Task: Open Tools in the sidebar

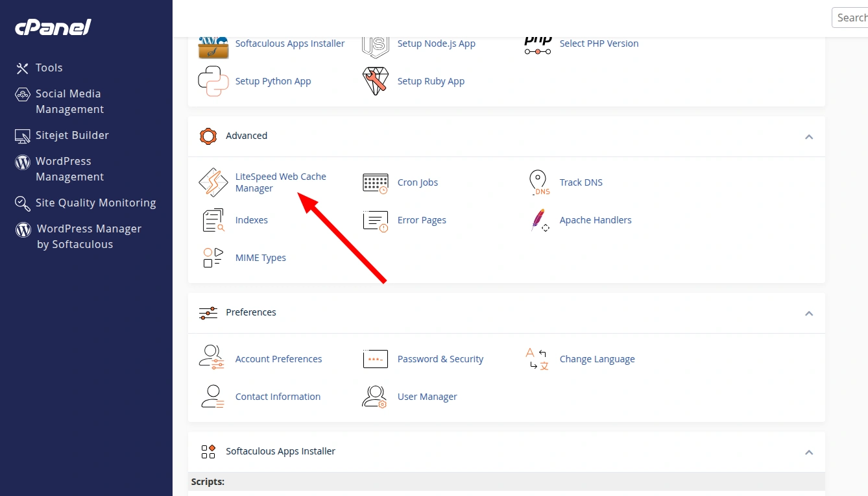Action: point(49,68)
